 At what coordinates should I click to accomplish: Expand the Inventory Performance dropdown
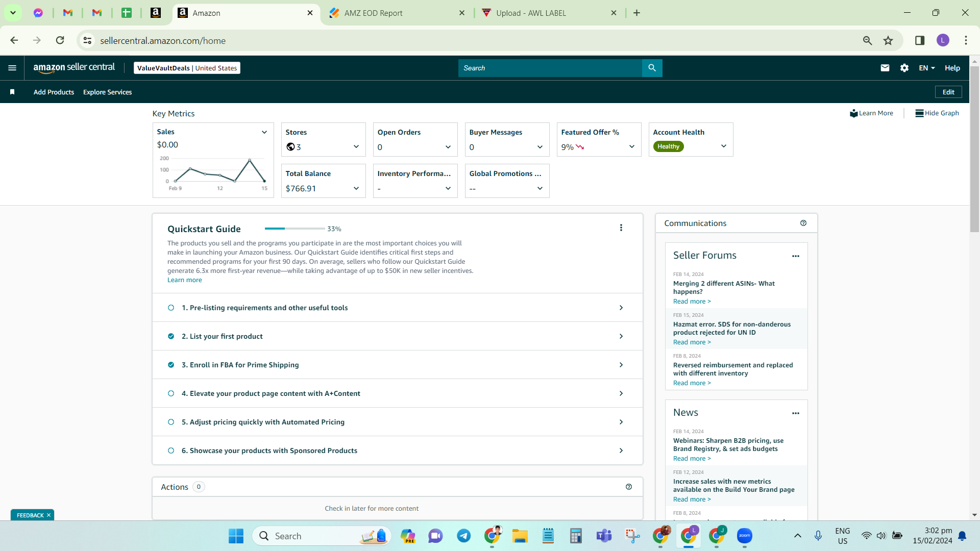[x=448, y=188]
